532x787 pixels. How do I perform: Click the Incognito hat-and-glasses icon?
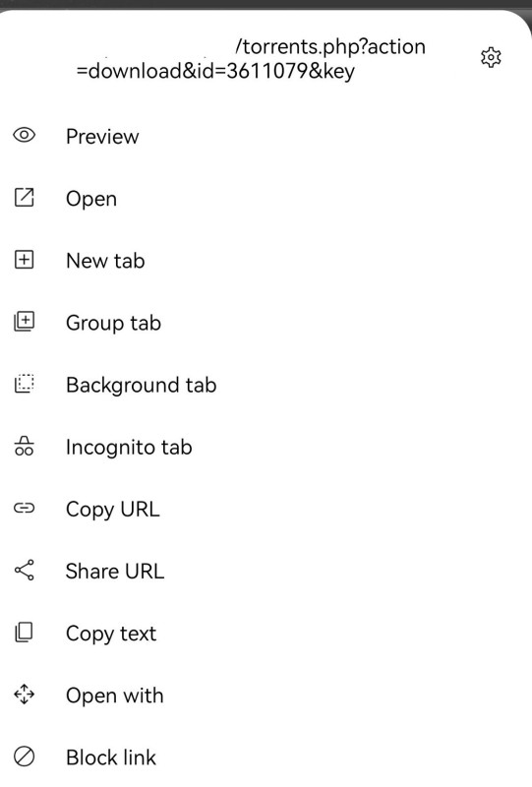tap(24, 446)
